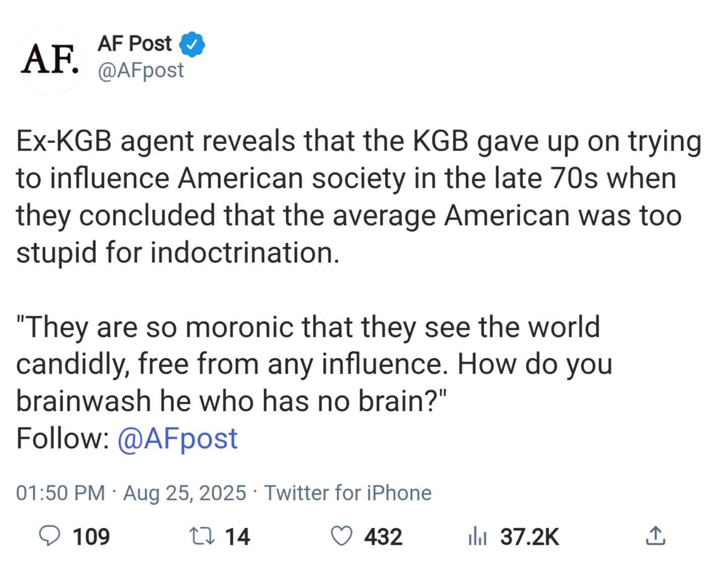Click the reply speech bubble icon

[x=49, y=536]
